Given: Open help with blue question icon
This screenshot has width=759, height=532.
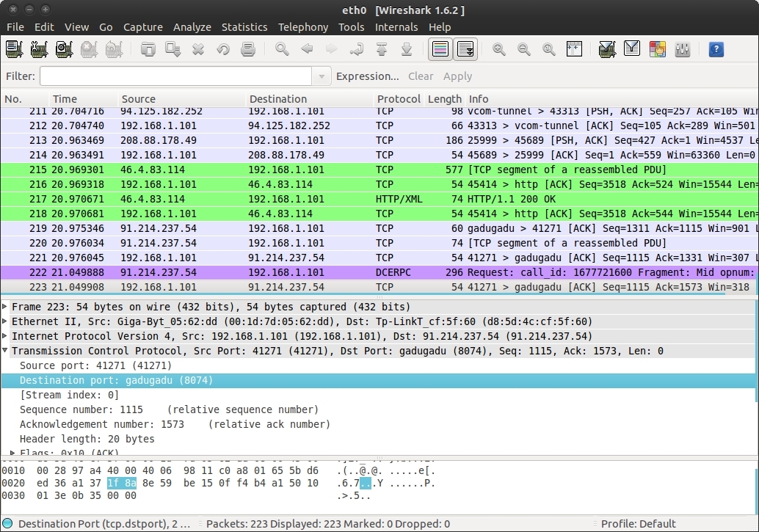Looking at the screenshot, I should pyautogui.click(x=716, y=49).
